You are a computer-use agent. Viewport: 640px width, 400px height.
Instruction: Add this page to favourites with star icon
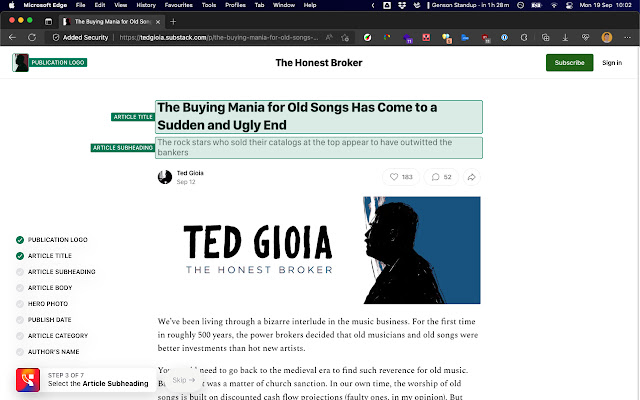345,38
